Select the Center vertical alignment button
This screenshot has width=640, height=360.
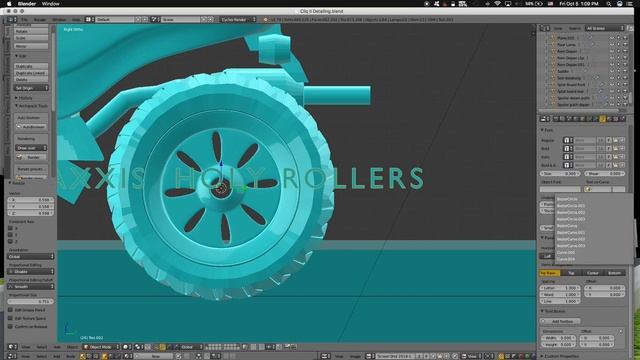tap(593, 273)
